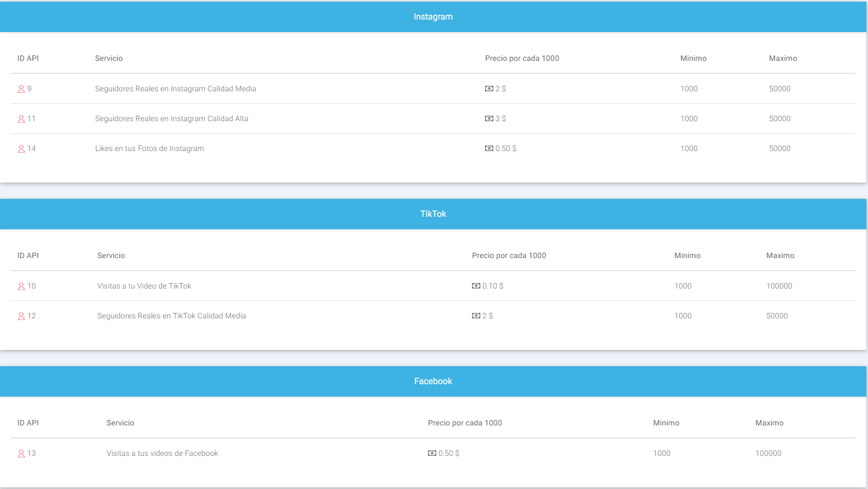Click Servicio header in Instagram table
This screenshot has height=489, width=868.
point(109,58)
